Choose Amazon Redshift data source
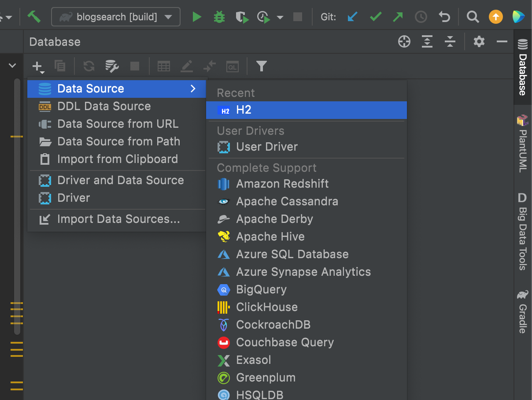The image size is (532, 400). 307,184
